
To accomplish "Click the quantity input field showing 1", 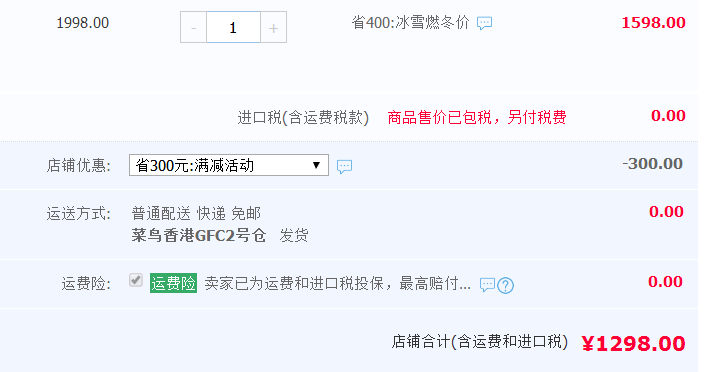I will click(x=233, y=27).
